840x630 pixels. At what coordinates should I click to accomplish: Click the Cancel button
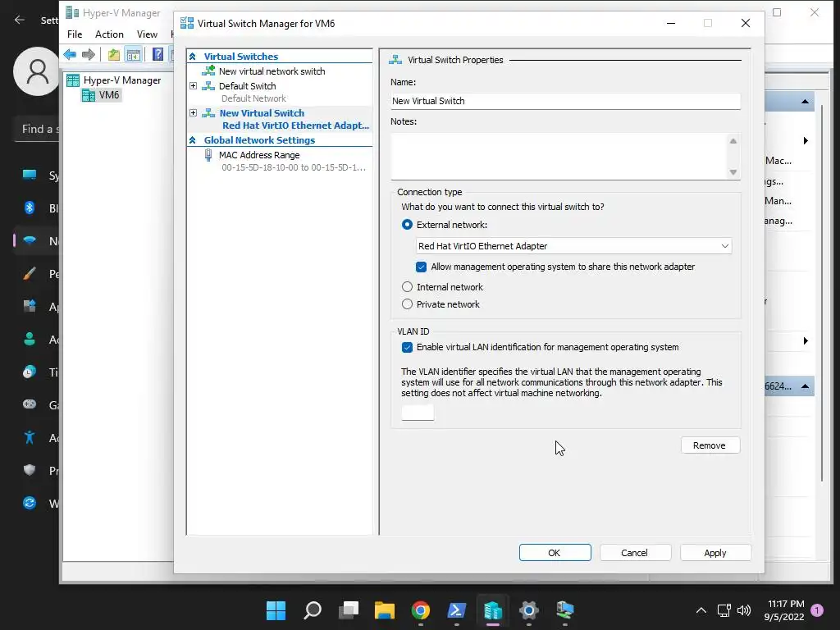[636, 552]
